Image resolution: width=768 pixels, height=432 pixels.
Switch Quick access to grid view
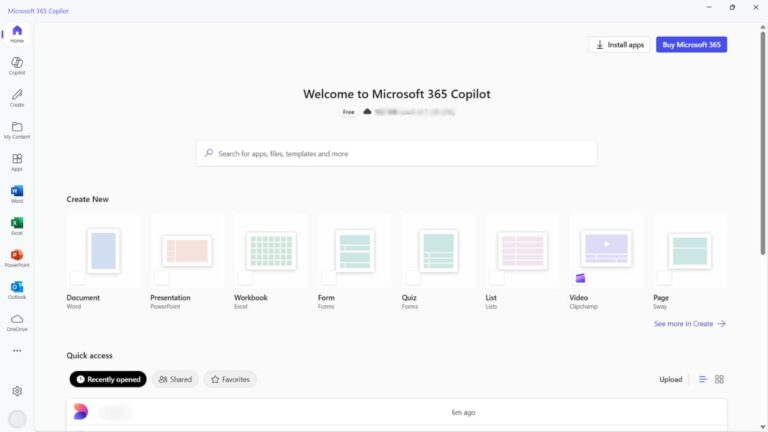pos(719,379)
